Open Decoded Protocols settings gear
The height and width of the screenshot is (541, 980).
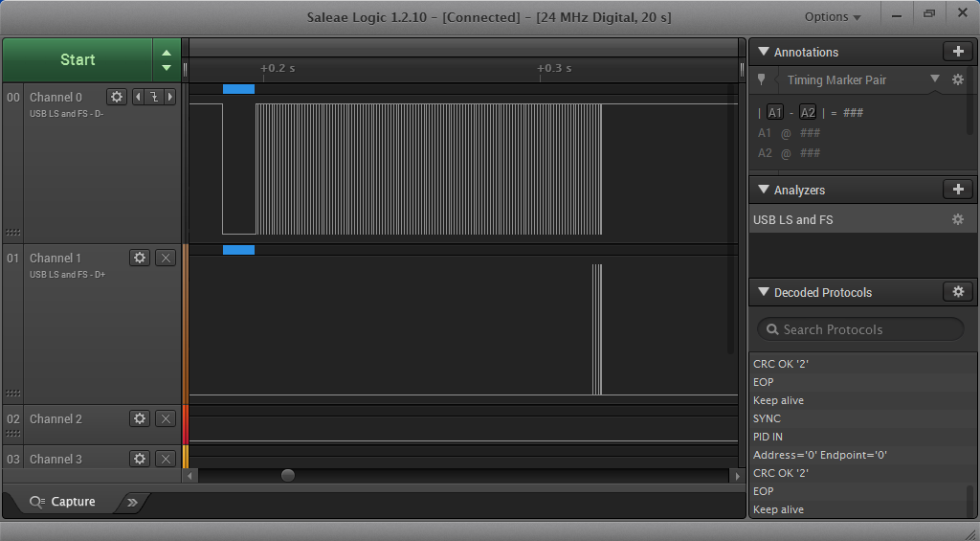[x=958, y=291]
